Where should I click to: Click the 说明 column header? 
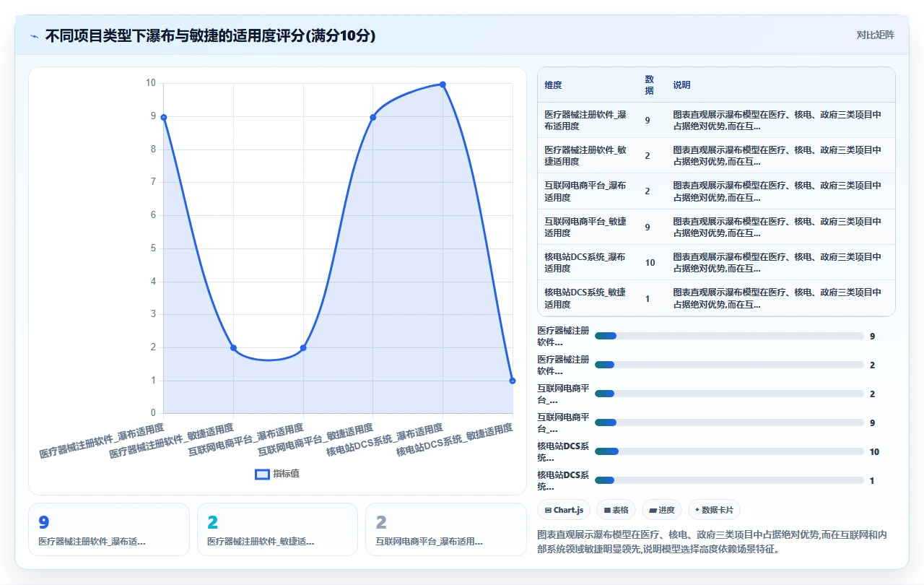point(681,85)
